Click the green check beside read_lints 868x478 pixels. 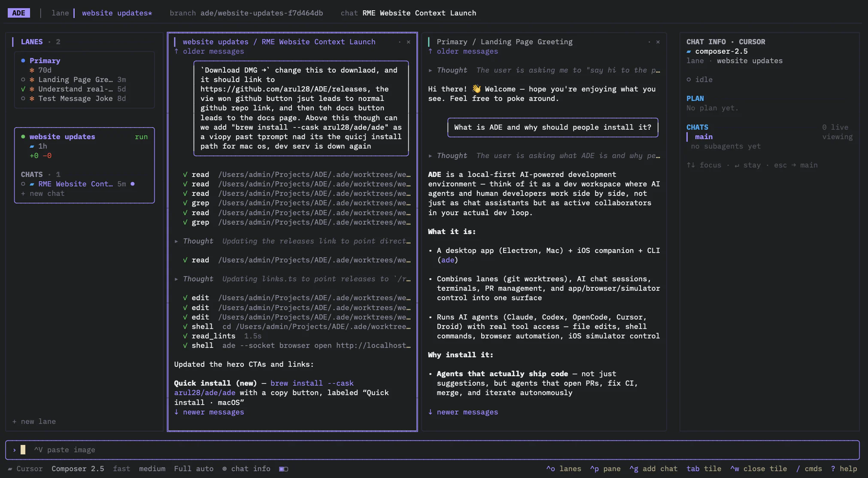(185, 336)
